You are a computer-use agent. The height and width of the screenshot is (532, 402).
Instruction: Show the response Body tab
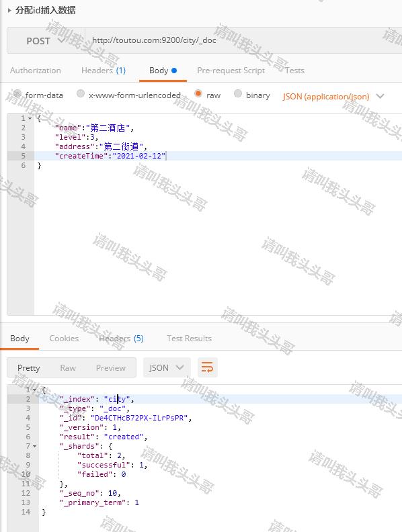point(19,339)
